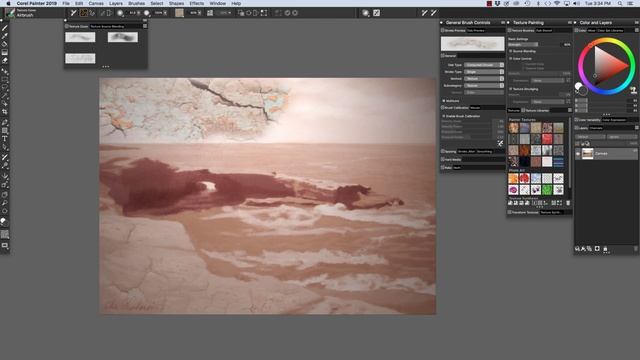Select the Text tool in the toolbox
Screen dimensions: 640x360
4,139
